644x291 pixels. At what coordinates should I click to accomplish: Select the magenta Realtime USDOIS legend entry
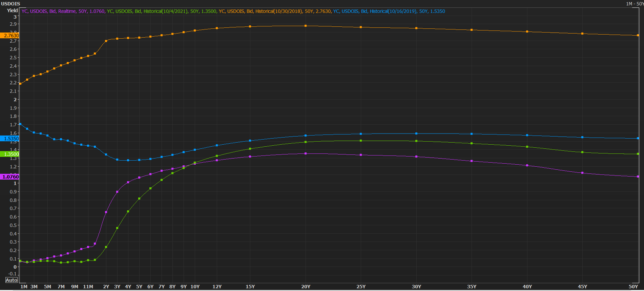(63, 11)
